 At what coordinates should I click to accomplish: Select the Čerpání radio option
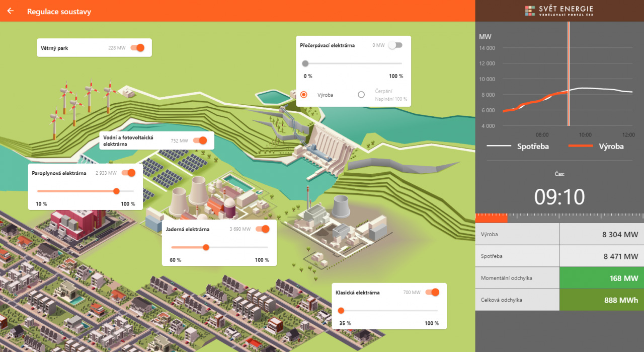(361, 95)
